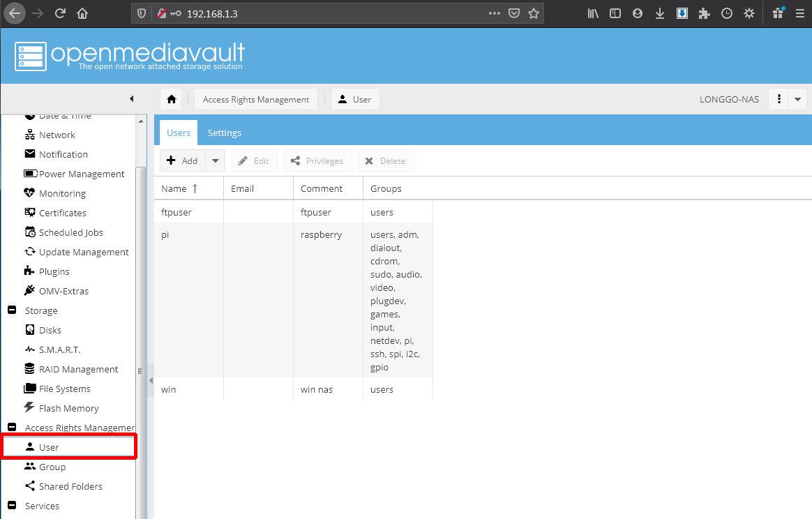Viewport: 812px width, 519px height.
Task: Open the three-dot user menu
Action: (779, 99)
